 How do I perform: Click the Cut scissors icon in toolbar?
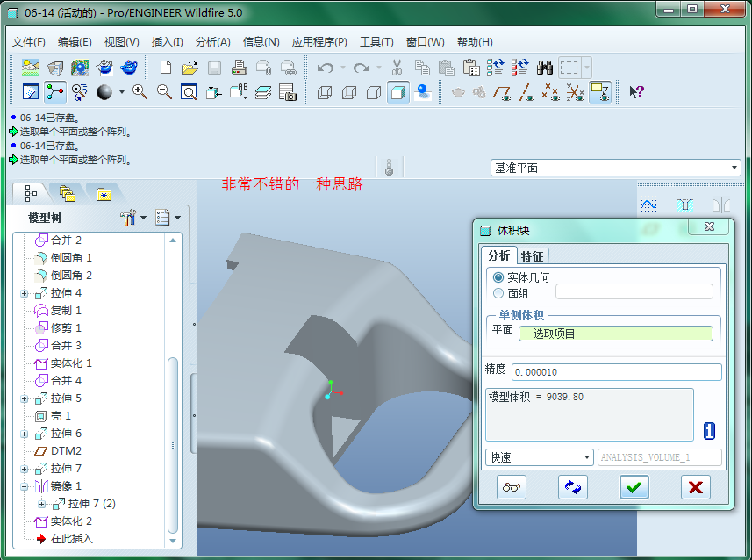click(x=397, y=68)
